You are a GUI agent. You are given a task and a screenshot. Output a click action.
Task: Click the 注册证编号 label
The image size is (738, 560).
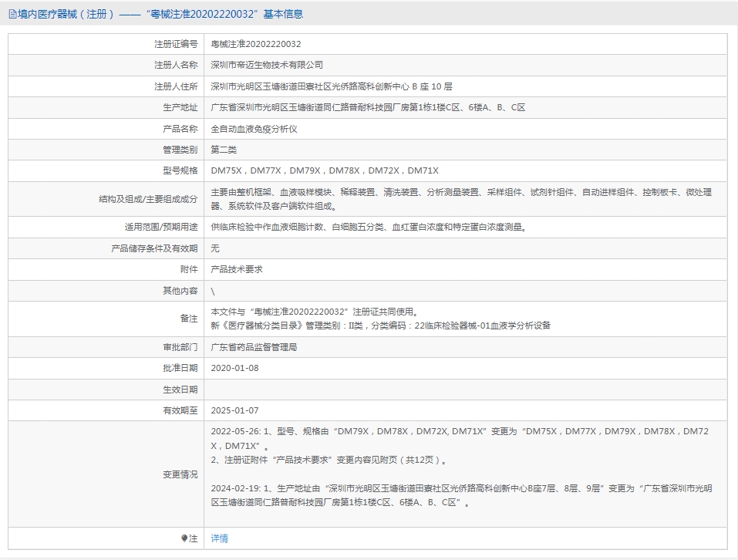coord(176,44)
